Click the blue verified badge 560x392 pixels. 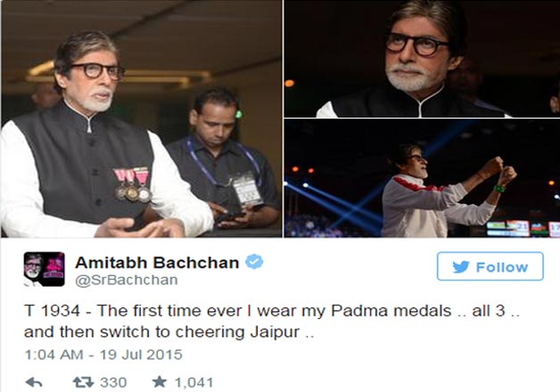254,262
